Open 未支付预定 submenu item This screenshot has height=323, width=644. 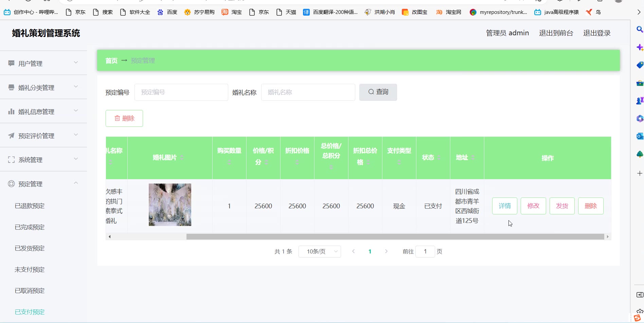[x=30, y=270]
